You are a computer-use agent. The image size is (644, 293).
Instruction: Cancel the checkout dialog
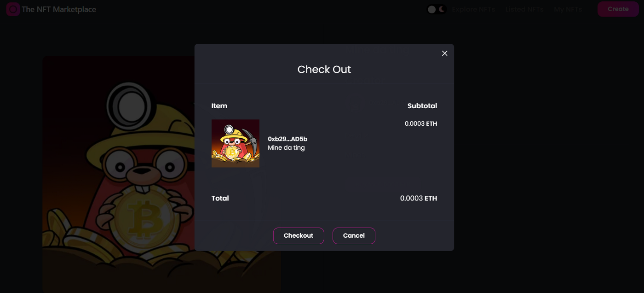354,236
